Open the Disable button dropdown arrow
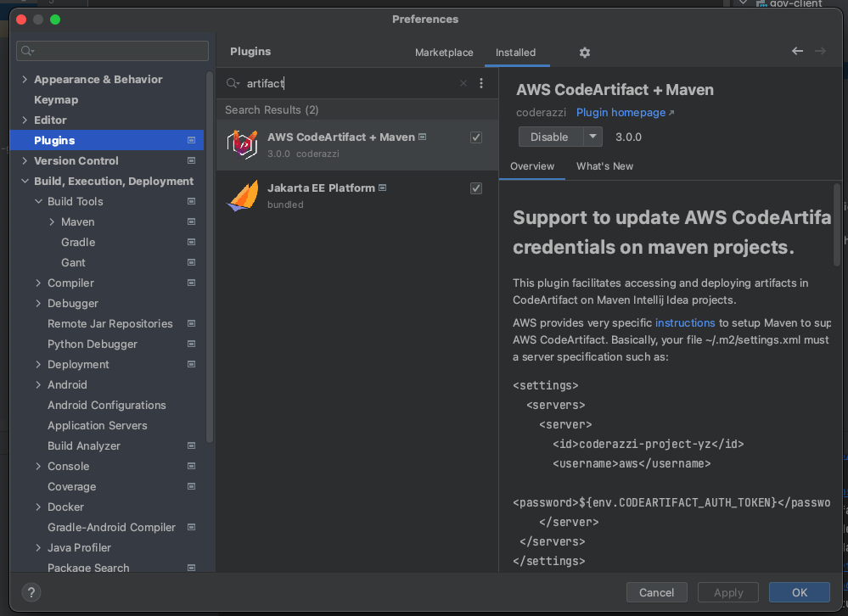 (592, 137)
